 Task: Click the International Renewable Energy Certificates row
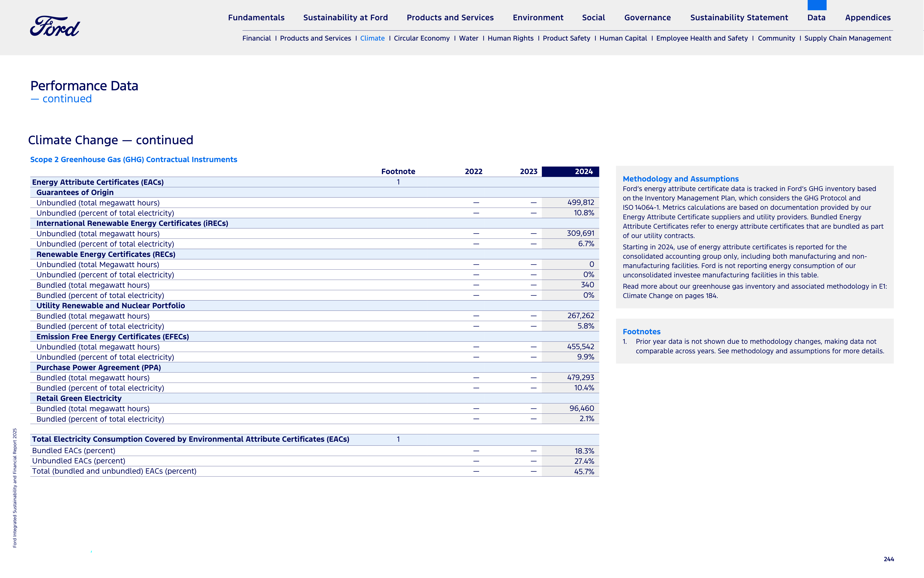click(x=314, y=223)
